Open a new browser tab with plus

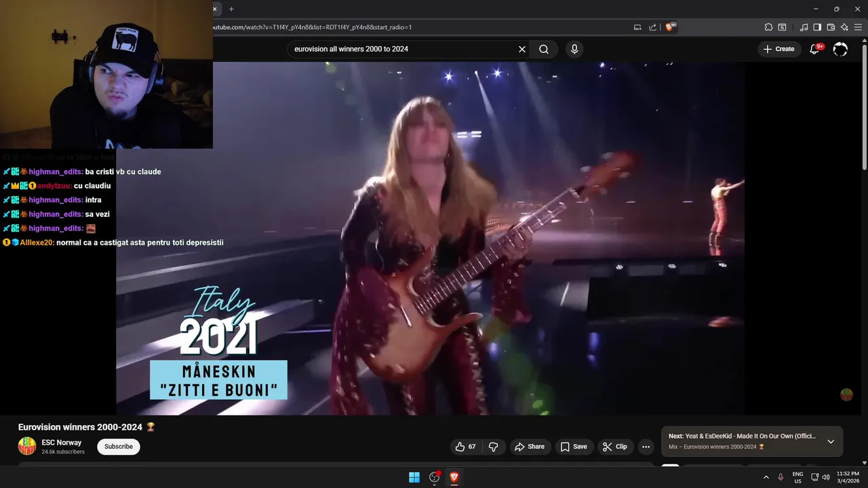(x=231, y=9)
